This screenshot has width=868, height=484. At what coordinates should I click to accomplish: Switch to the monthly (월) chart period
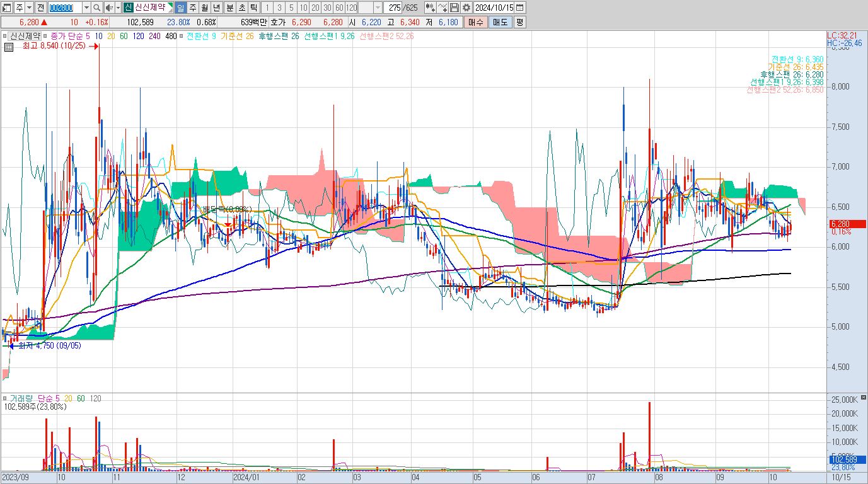204,8
